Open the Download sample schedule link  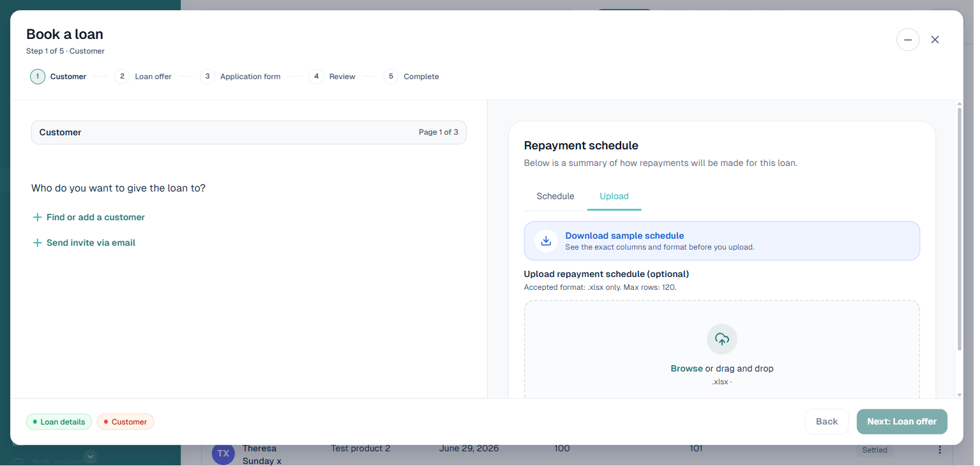pyautogui.click(x=624, y=236)
